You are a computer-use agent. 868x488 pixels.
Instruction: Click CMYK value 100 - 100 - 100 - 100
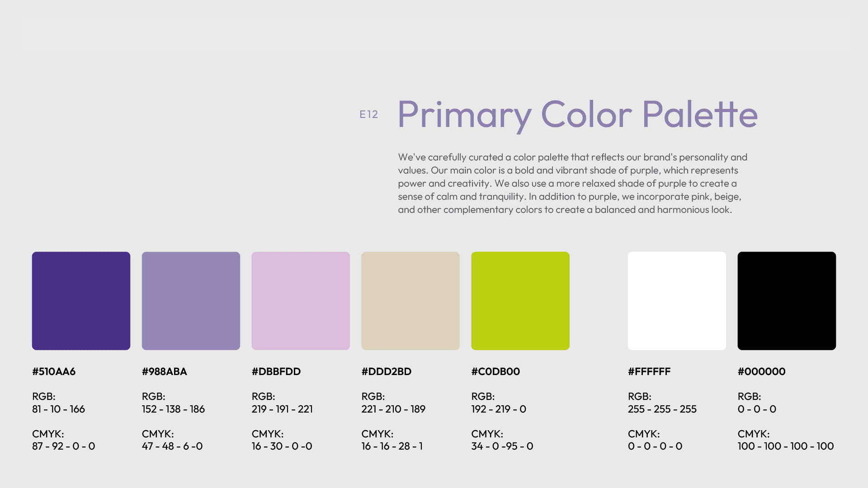click(786, 446)
